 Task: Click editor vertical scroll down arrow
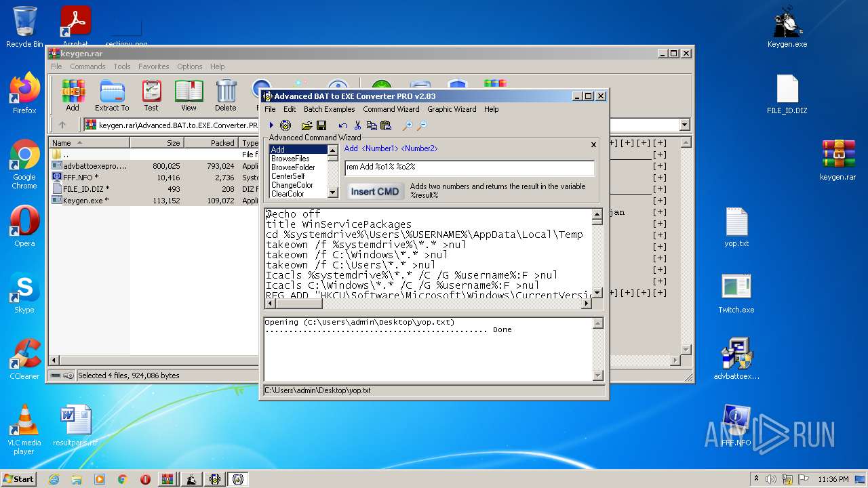(x=597, y=293)
